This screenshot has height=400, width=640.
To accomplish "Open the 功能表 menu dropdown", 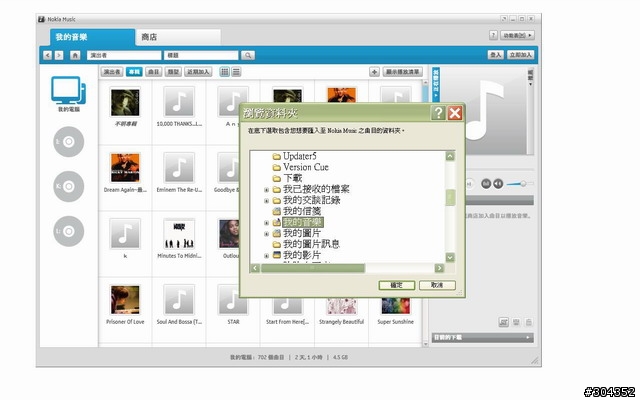I will click(x=517, y=36).
